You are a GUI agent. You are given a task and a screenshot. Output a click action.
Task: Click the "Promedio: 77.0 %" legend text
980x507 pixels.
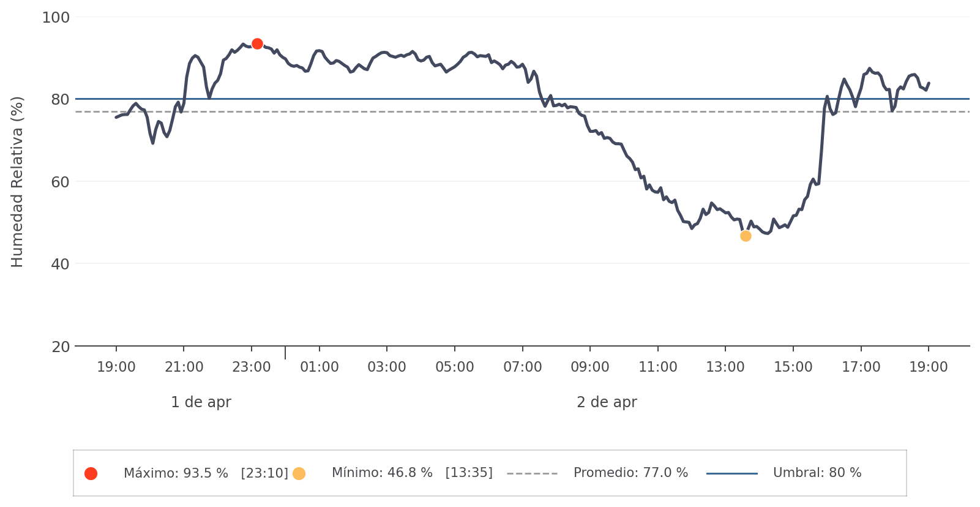pyautogui.click(x=630, y=473)
